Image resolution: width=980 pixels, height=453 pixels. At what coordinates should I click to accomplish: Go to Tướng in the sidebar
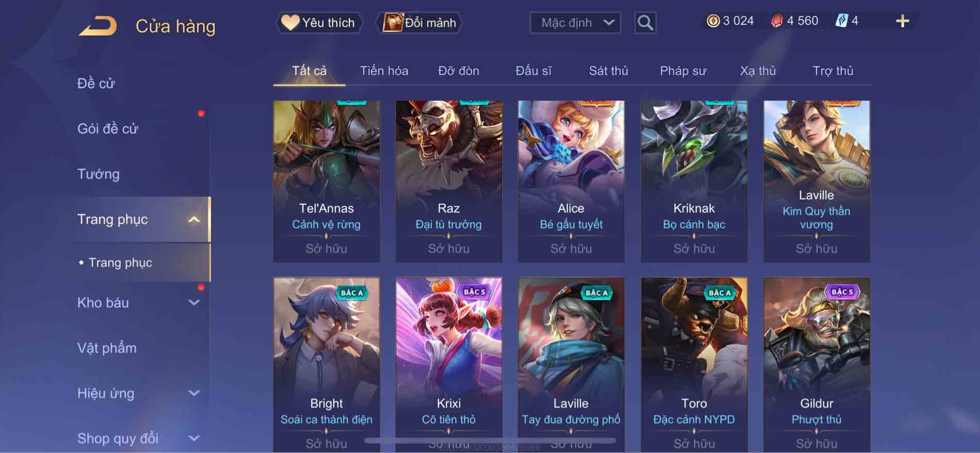pyautogui.click(x=99, y=174)
